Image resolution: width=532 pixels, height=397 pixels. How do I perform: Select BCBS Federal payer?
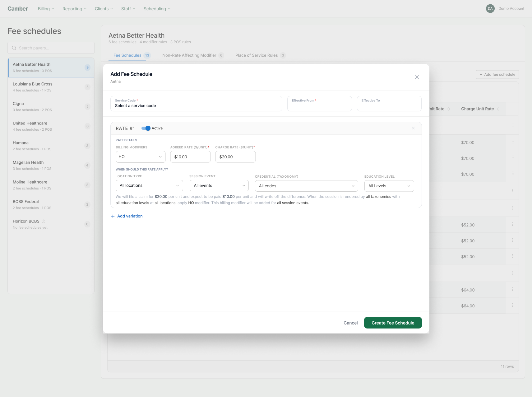pyautogui.click(x=51, y=205)
